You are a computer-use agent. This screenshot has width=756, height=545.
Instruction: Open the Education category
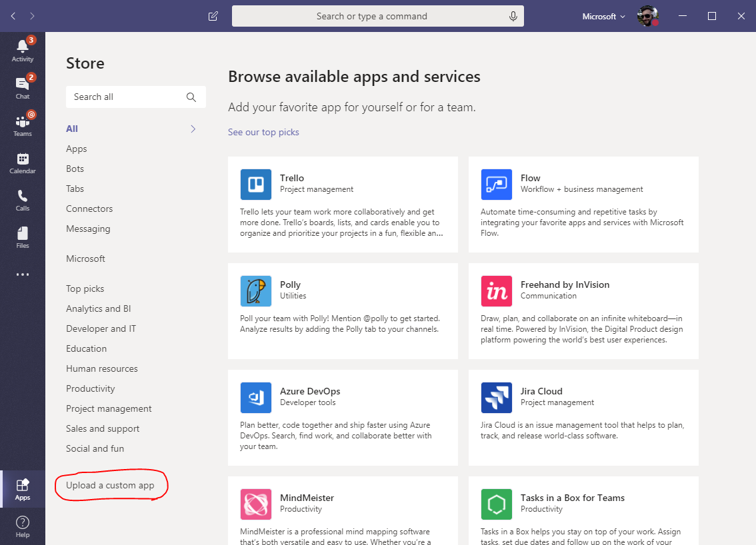pos(86,348)
